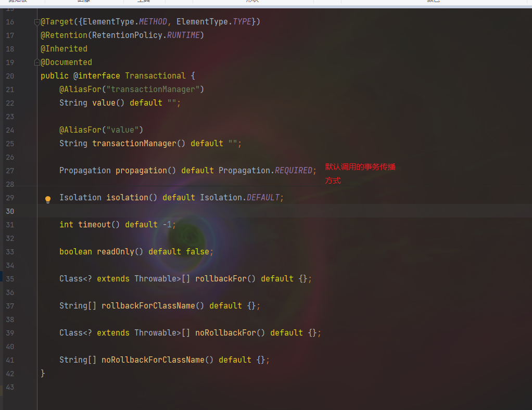Click the Transactional interface name

point(156,75)
